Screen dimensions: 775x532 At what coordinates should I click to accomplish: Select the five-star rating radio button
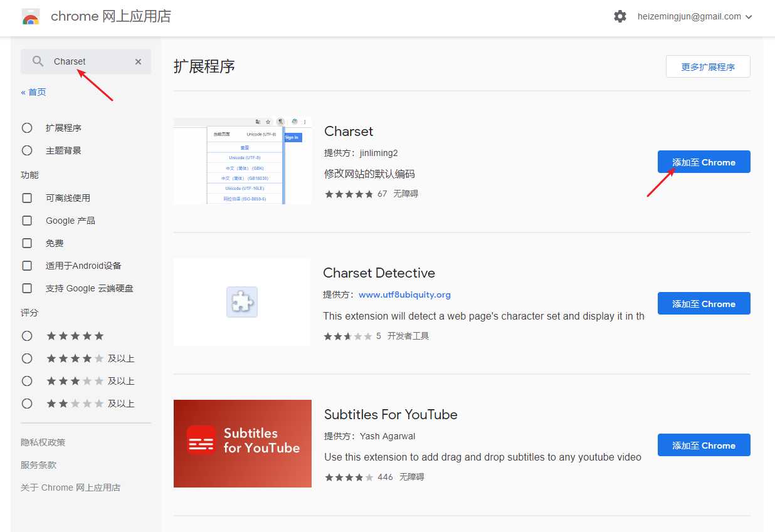pos(27,336)
